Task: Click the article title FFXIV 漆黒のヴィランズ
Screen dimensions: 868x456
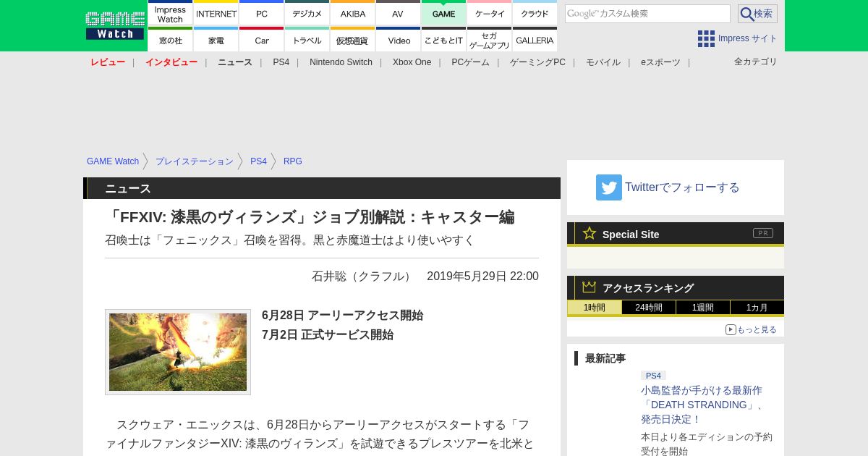Action: pyautogui.click(x=310, y=217)
